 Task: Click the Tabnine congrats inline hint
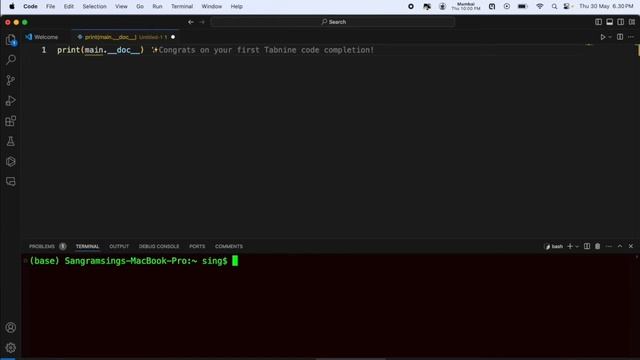tap(263, 50)
